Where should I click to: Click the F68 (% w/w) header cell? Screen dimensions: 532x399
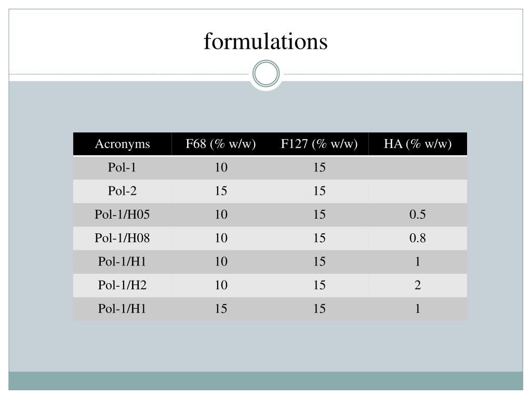coord(221,144)
